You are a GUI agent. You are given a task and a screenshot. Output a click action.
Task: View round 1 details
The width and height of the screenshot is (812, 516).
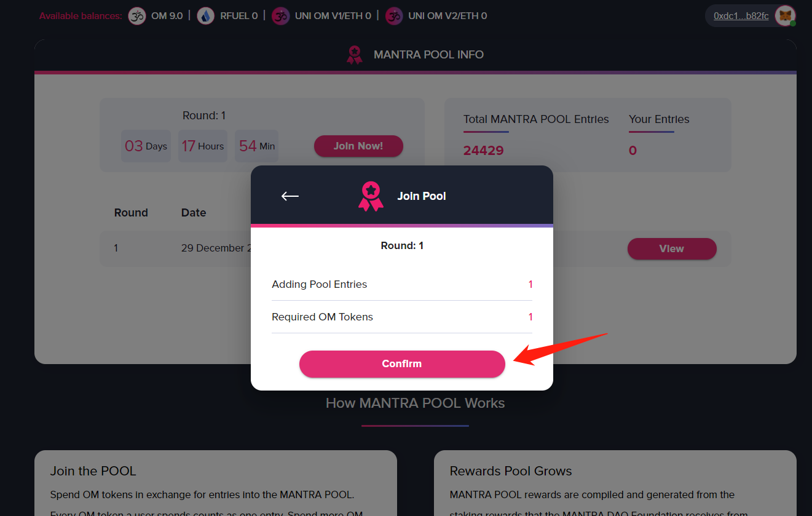click(672, 249)
